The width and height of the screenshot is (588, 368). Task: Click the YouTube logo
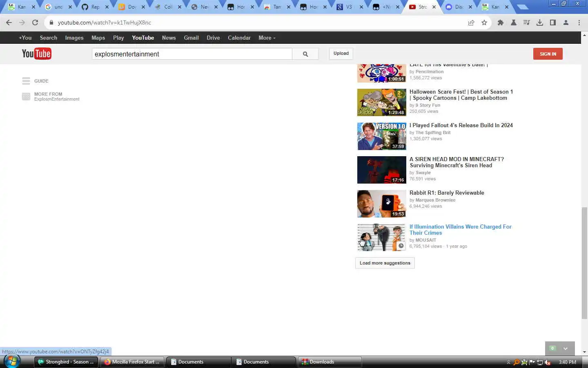coord(36,54)
